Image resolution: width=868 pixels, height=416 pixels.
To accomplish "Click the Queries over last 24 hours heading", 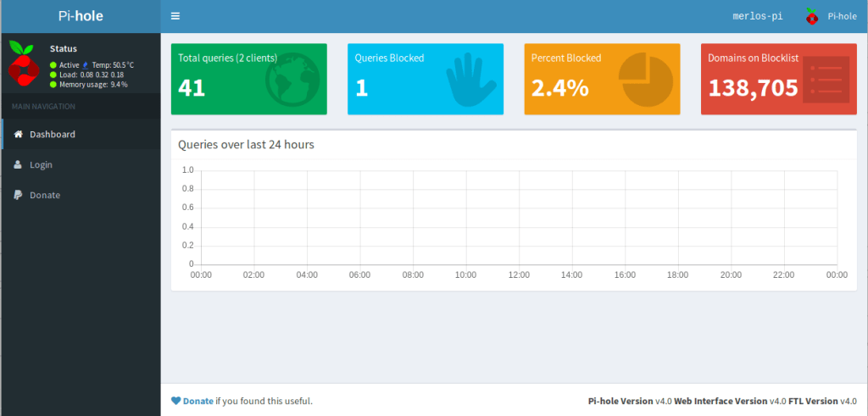I will (247, 145).
